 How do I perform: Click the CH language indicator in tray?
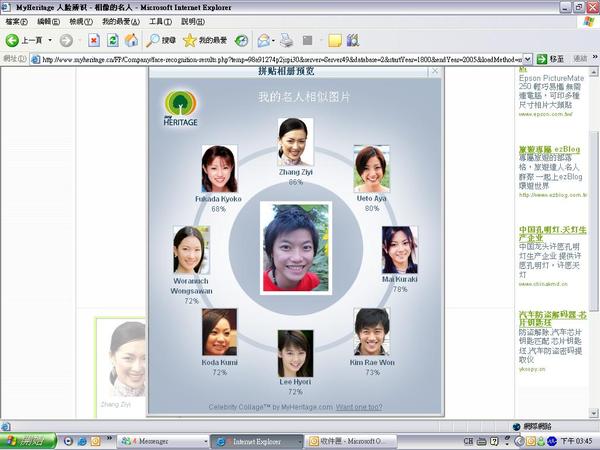coord(469,441)
